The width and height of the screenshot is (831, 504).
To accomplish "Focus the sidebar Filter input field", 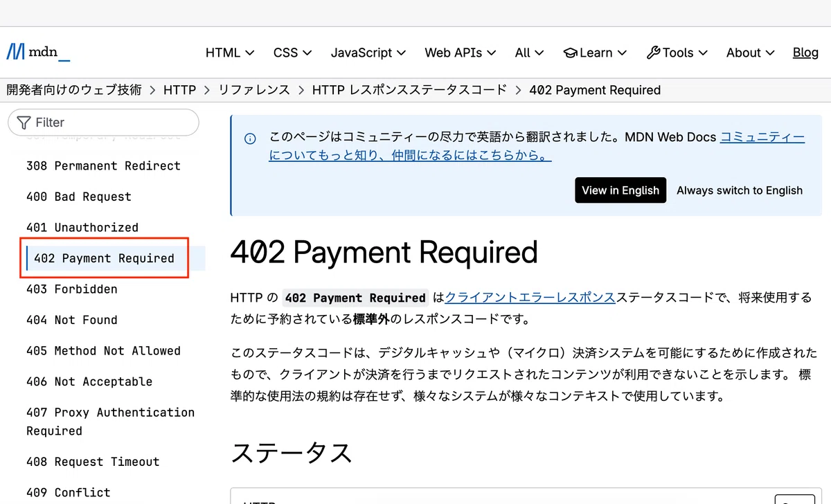I will point(103,123).
